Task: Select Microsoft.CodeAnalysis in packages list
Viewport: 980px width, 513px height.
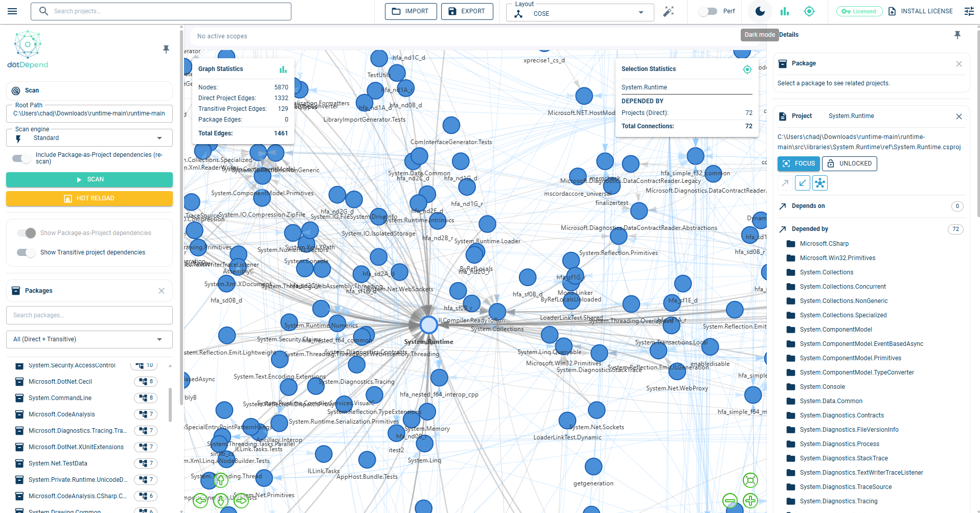Action: [62, 414]
